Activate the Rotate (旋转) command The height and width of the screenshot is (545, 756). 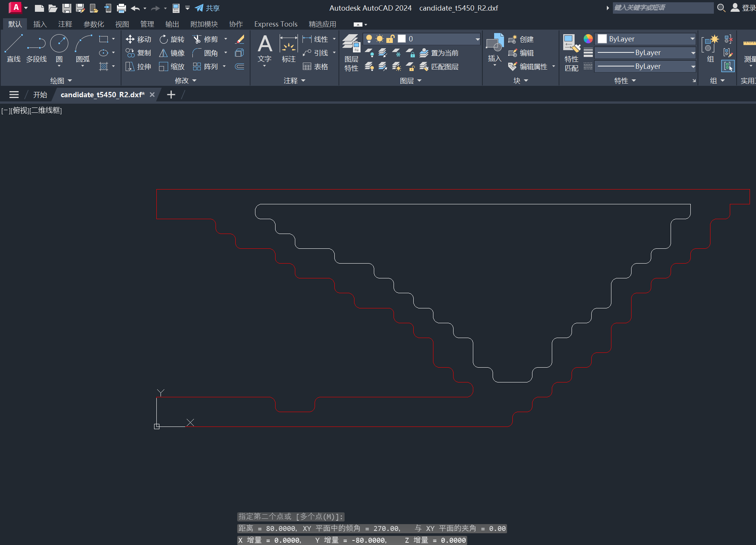click(x=172, y=39)
